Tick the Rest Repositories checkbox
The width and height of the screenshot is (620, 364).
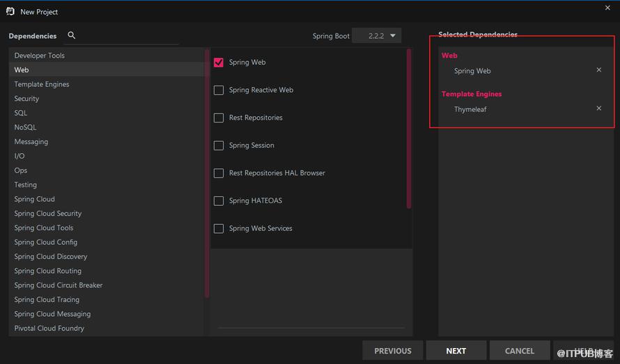219,118
